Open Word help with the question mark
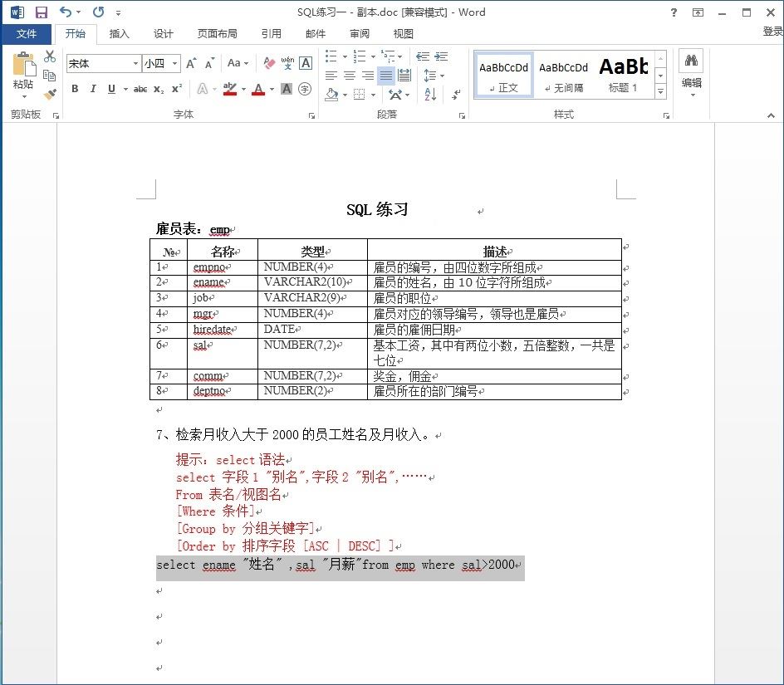 [x=674, y=12]
